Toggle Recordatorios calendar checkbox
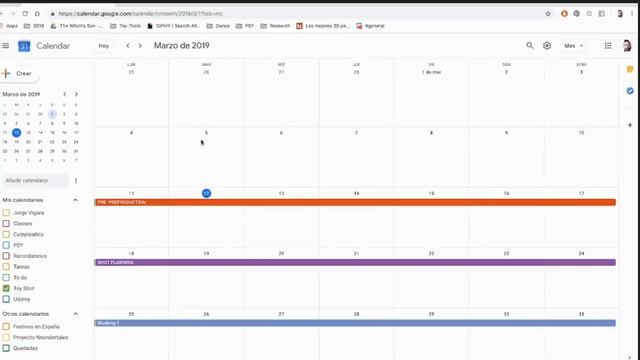 coord(6,256)
